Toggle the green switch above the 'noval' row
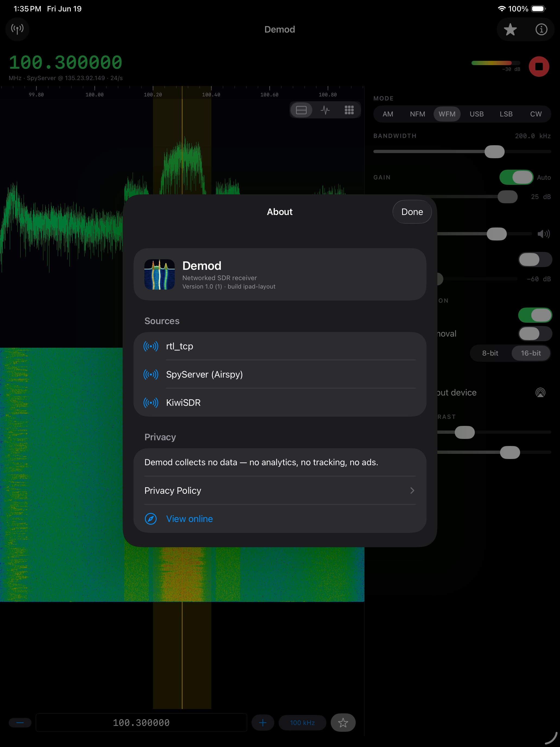Screen dimensions: 560x747 [535, 315]
